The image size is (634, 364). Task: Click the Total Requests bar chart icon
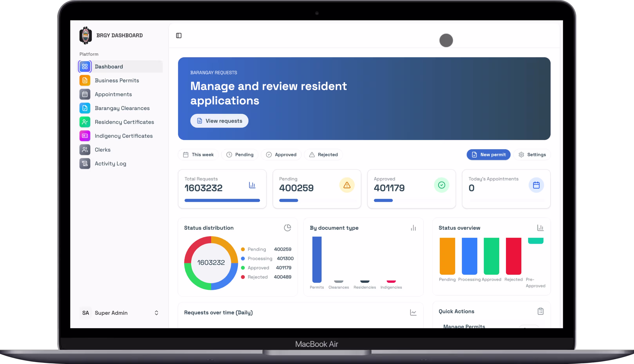252,185
